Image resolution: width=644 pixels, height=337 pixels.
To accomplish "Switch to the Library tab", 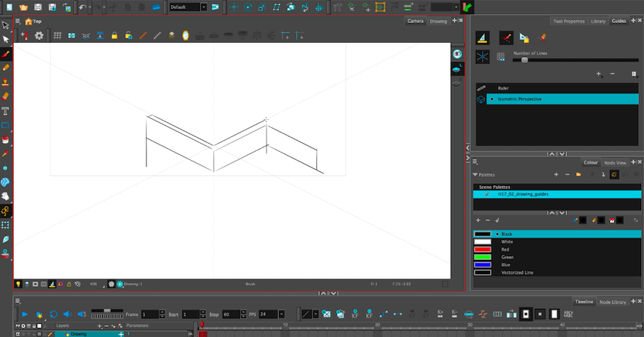I will (x=598, y=21).
